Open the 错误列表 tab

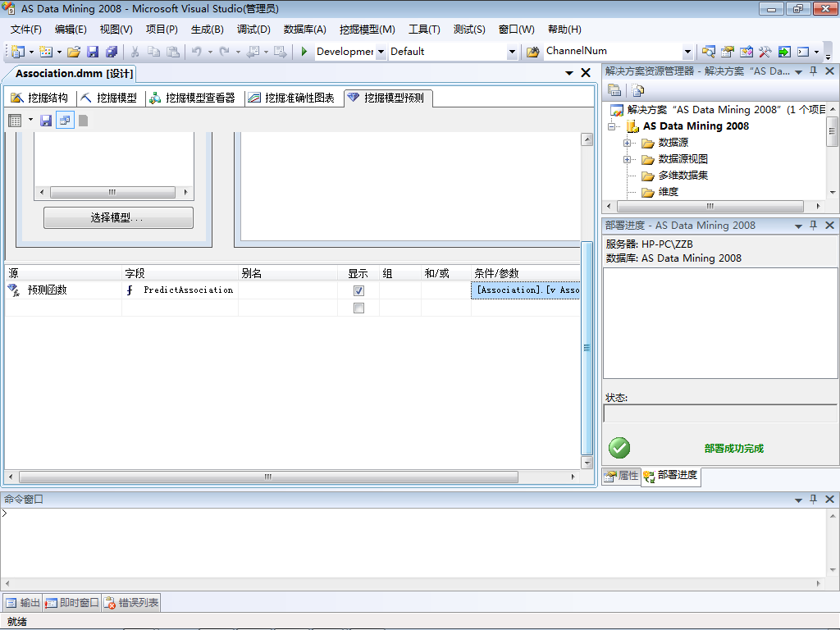point(131,603)
